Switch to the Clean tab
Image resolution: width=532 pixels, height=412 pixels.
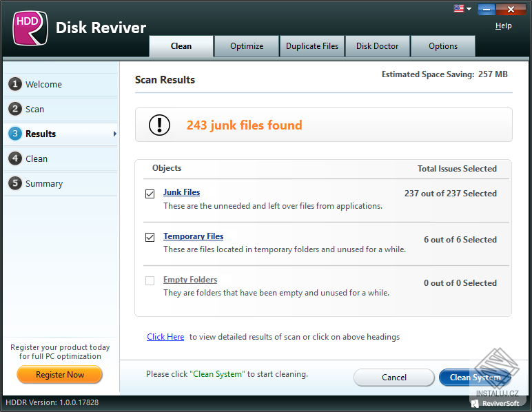tap(181, 46)
